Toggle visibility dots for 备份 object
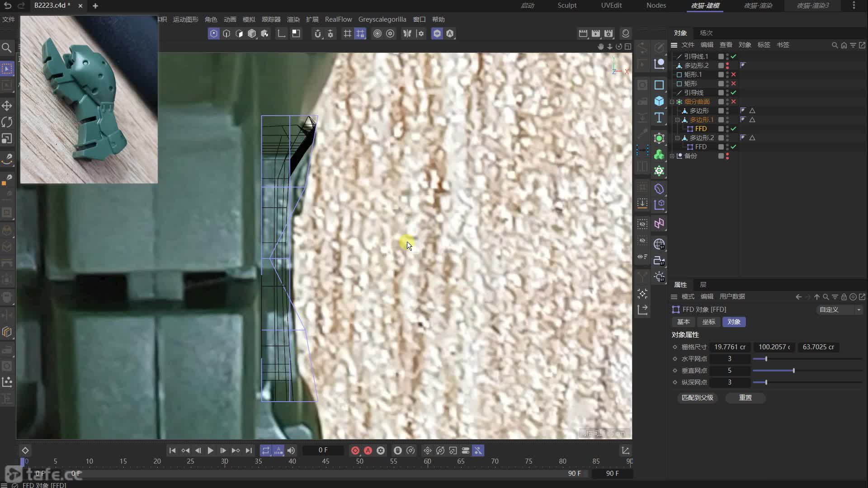Viewport: 868px width, 488px height. pyautogui.click(x=727, y=156)
